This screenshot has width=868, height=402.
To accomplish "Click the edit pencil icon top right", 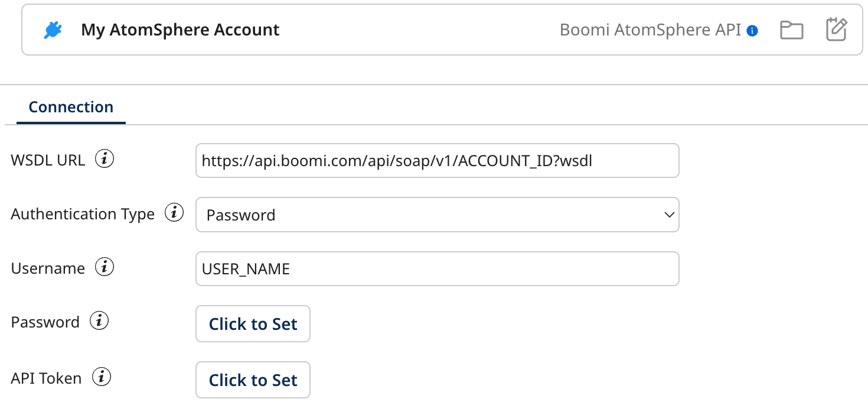I will tap(836, 30).
